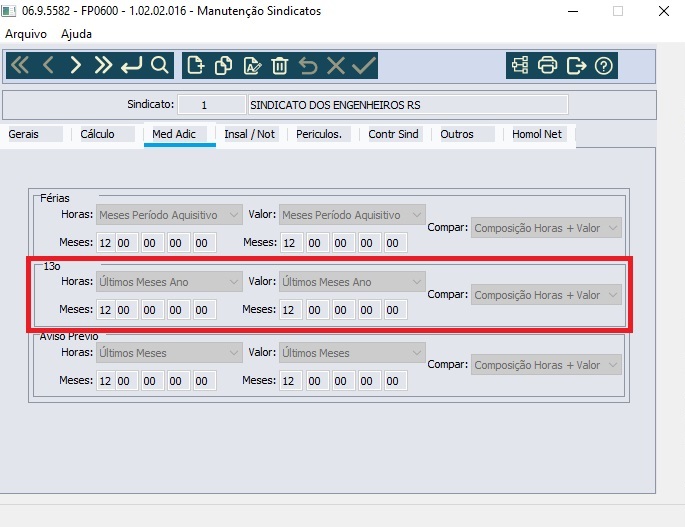Image resolution: width=685 pixels, height=527 pixels.
Task: Copy the current record icon
Action: (223, 66)
